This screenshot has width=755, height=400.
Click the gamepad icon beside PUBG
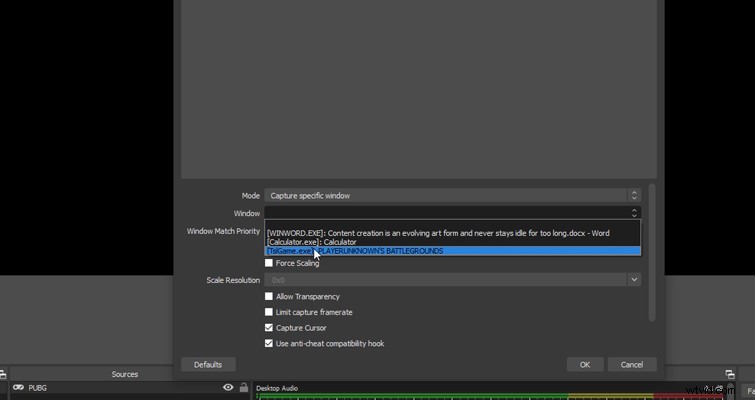(x=18, y=387)
